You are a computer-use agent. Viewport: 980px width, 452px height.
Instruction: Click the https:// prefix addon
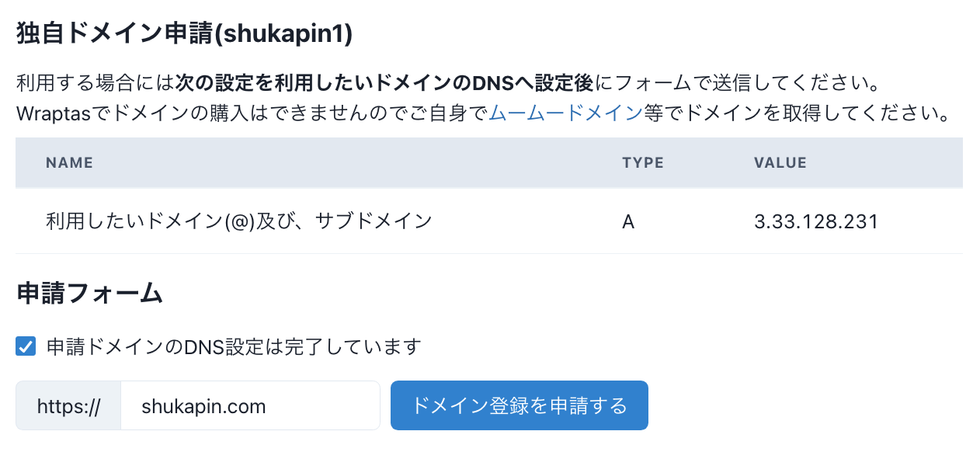68,405
